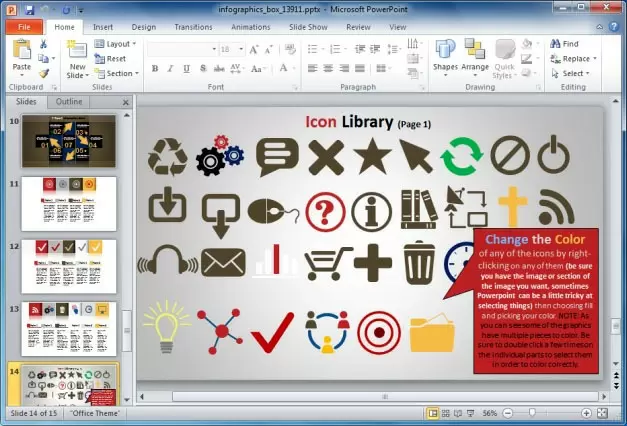This screenshot has width=627, height=426.
Task: Toggle Underline formatting
Action: pos(187,68)
